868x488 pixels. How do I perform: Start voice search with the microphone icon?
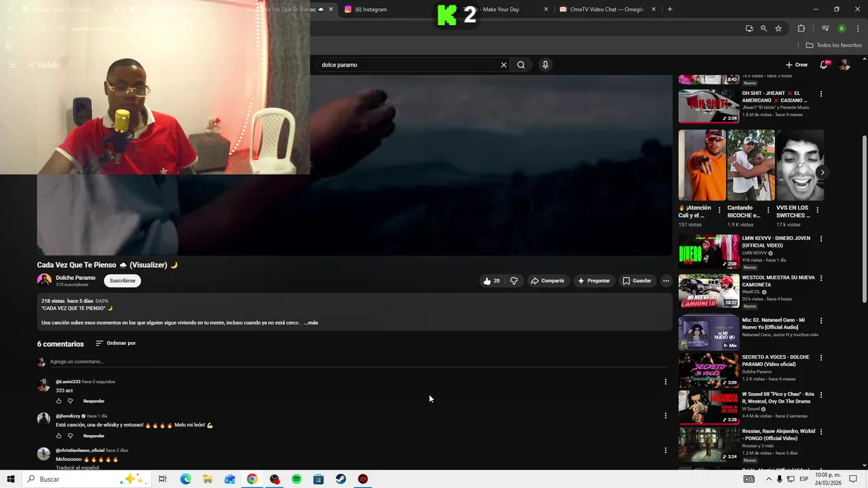pyautogui.click(x=545, y=65)
